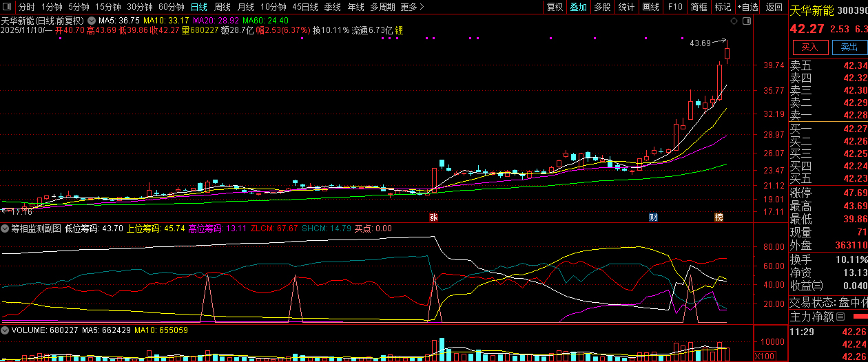The height and width of the screenshot is (362, 868).
Task: Click the MA20: 28.92 indicator label
Action: 216,21
